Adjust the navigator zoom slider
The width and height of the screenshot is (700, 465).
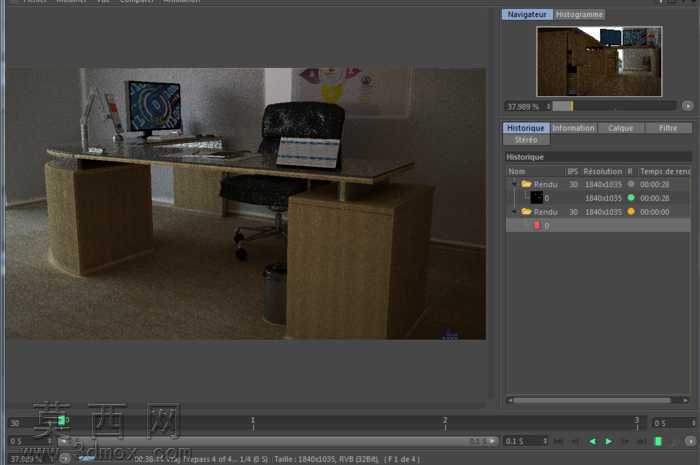pyautogui.click(x=614, y=106)
